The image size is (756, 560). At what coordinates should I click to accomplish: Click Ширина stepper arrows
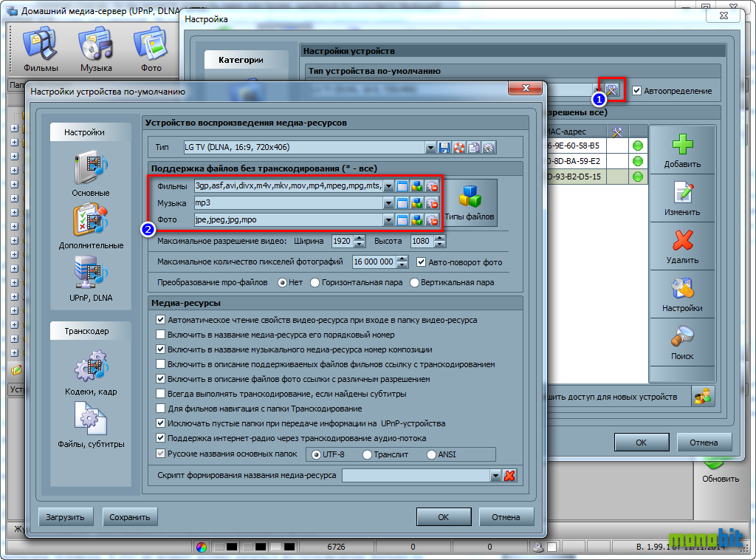(x=360, y=241)
